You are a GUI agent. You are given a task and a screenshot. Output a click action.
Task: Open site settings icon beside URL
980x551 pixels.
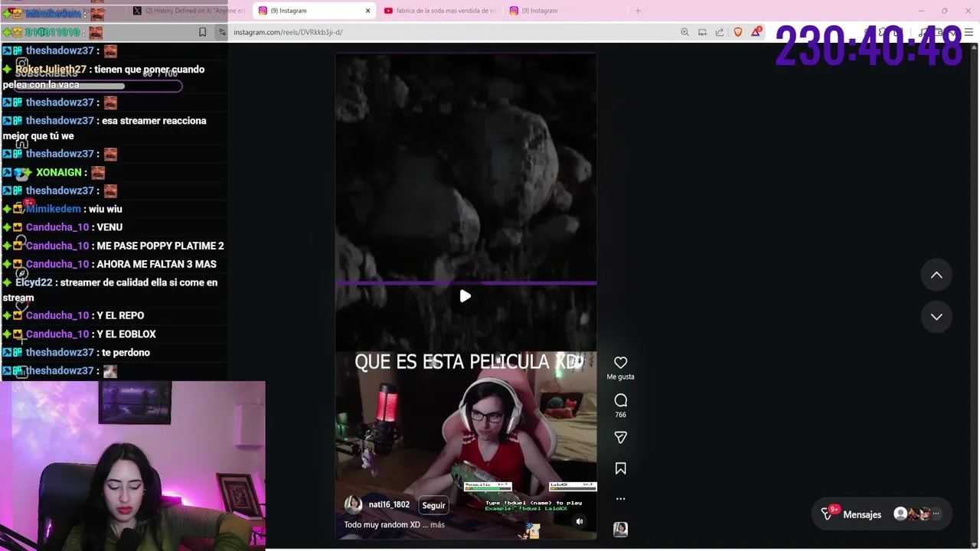click(x=222, y=32)
